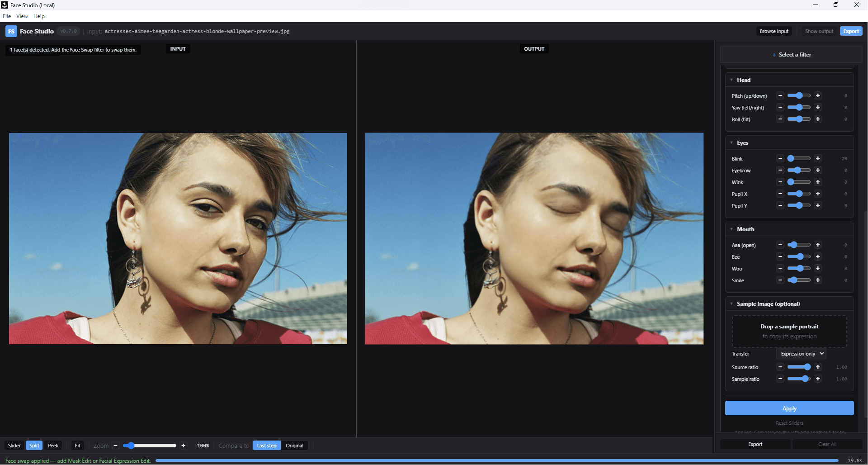
Task: Decrease Wink value with minus button
Action: (780, 182)
